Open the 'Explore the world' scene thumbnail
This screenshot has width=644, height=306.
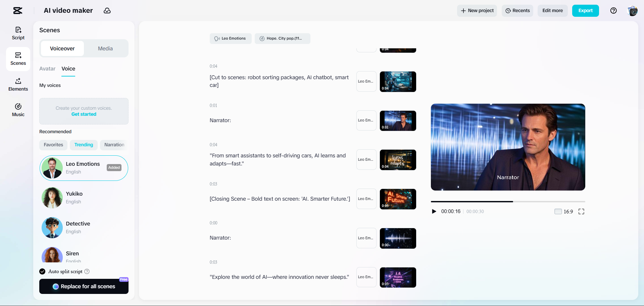[398, 277]
